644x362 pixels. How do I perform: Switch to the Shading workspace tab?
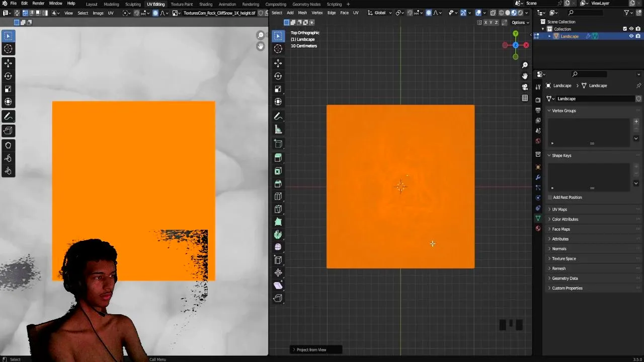[x=206, y=4]
